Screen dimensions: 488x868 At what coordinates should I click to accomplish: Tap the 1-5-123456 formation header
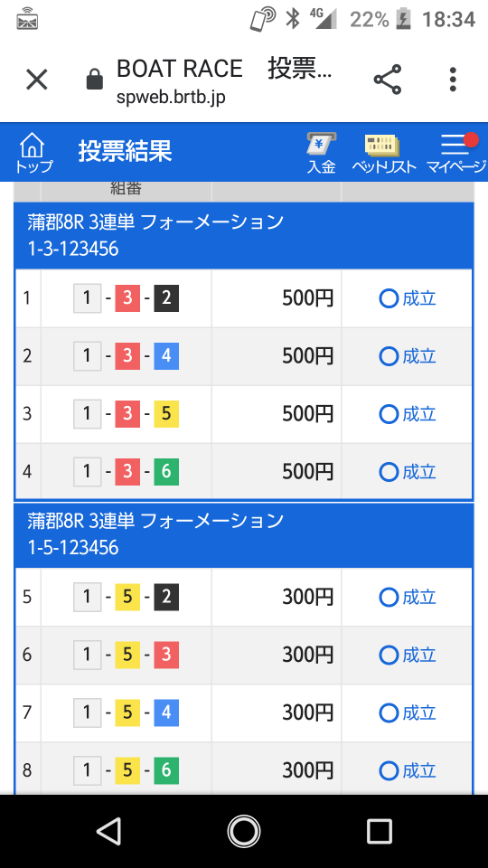[244, 534]
